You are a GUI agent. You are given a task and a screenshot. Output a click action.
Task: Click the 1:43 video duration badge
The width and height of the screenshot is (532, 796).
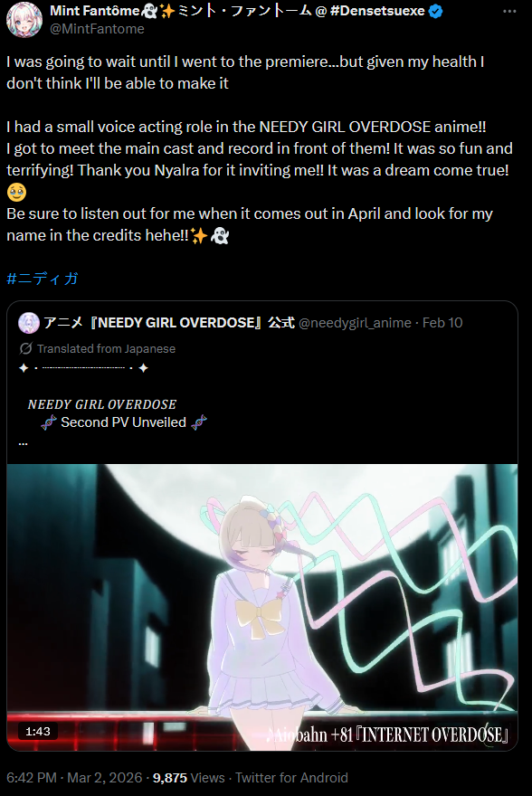pyautogui.click(x=38, y=732)
